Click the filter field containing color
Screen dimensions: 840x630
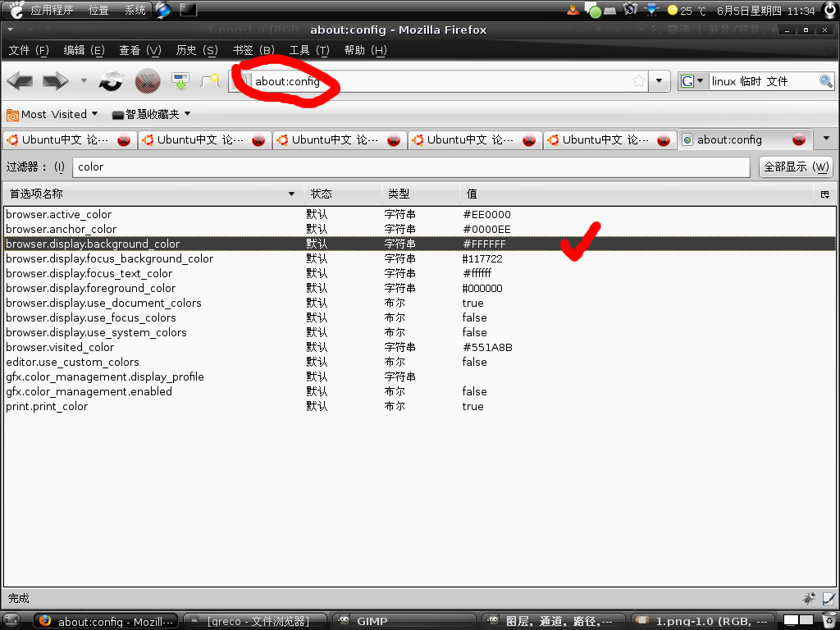pos(411,167)
